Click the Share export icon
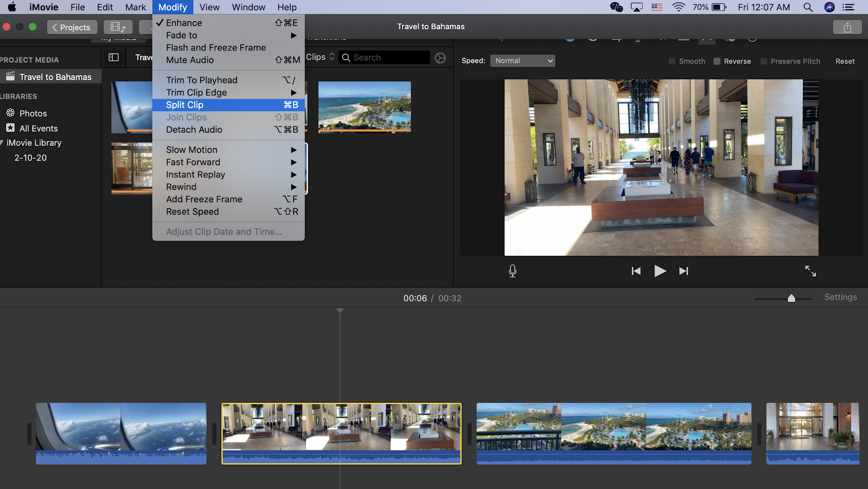Image resolution: width=868 pixels, height=489 pixels. pyautogui.click(x=847, y=27)
